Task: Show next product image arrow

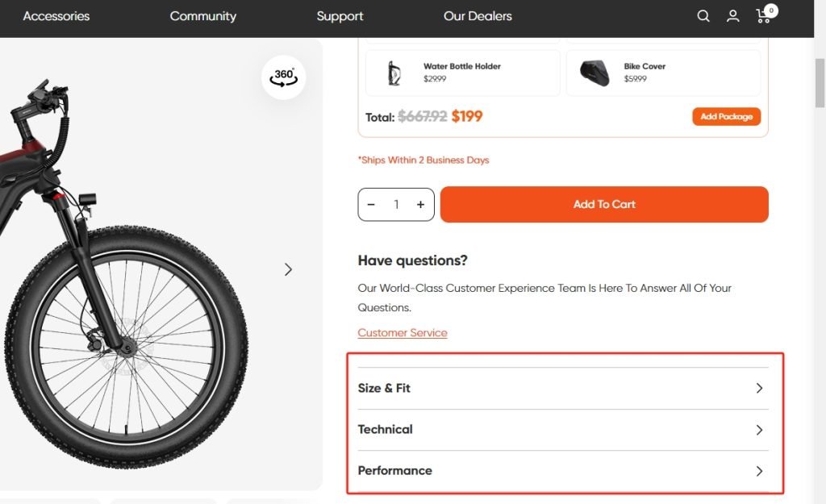Action: (x=288, y=269)
